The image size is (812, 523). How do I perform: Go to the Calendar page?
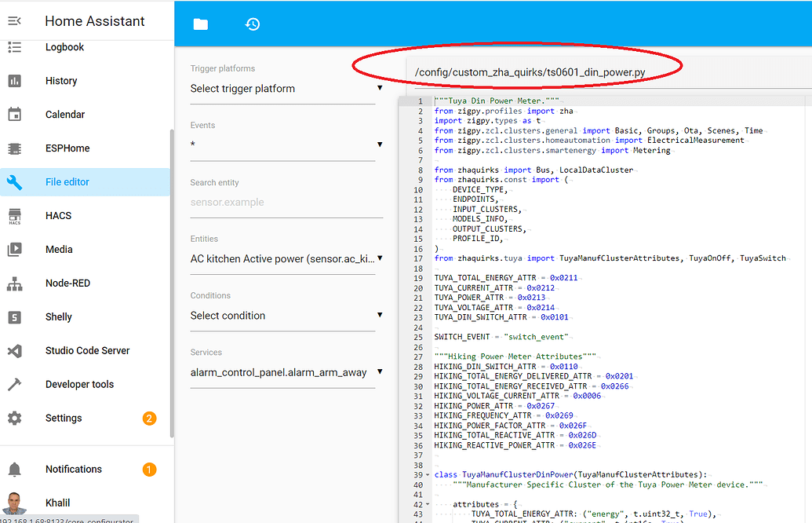[x=65, y=115]
